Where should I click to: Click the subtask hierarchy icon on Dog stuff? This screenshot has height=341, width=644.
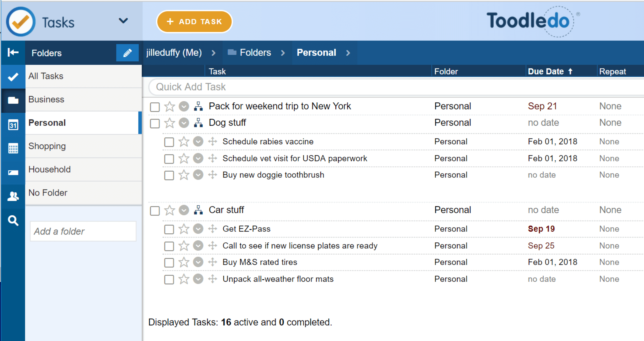[x=198, y=123]
